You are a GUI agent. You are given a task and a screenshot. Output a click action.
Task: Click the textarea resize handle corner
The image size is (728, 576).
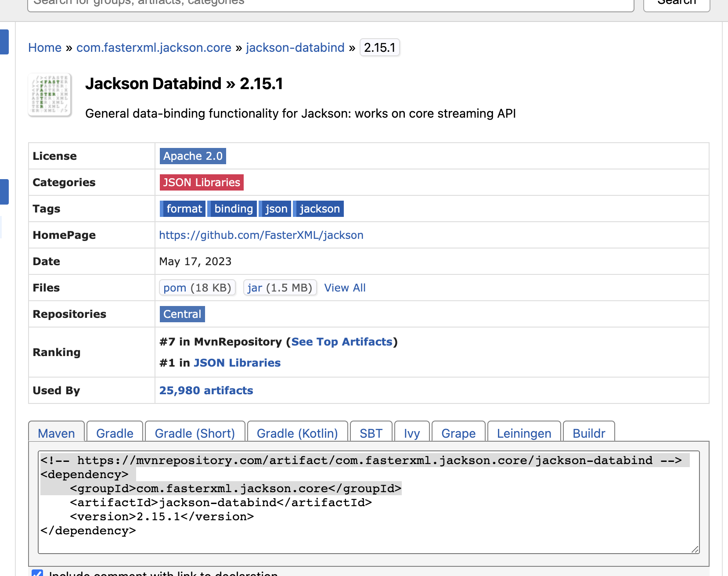(x=695, y=549)
